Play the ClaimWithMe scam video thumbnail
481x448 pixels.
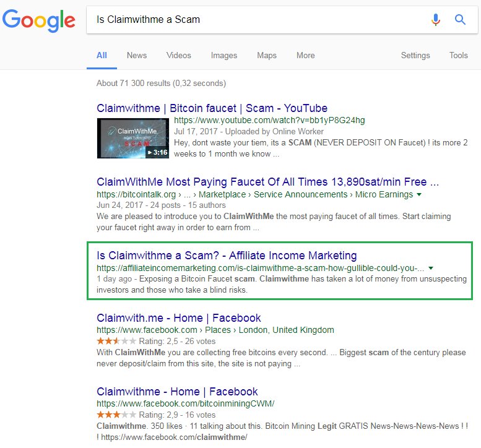pos(133,138)
